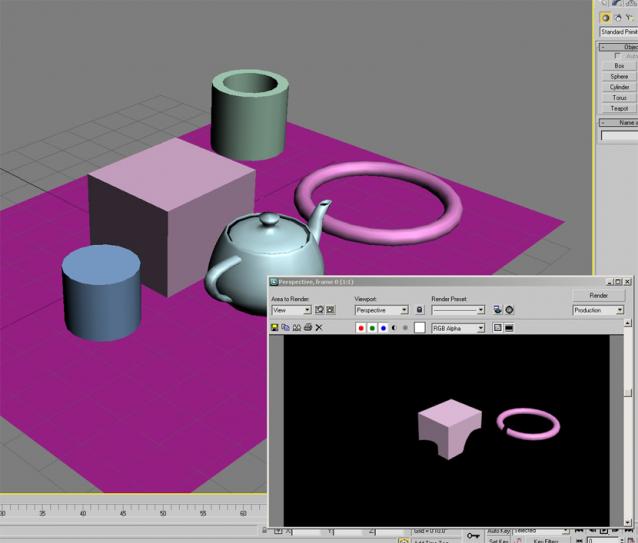Collapse the Object Type rollout
638x543 pixels.
(618, 47)
